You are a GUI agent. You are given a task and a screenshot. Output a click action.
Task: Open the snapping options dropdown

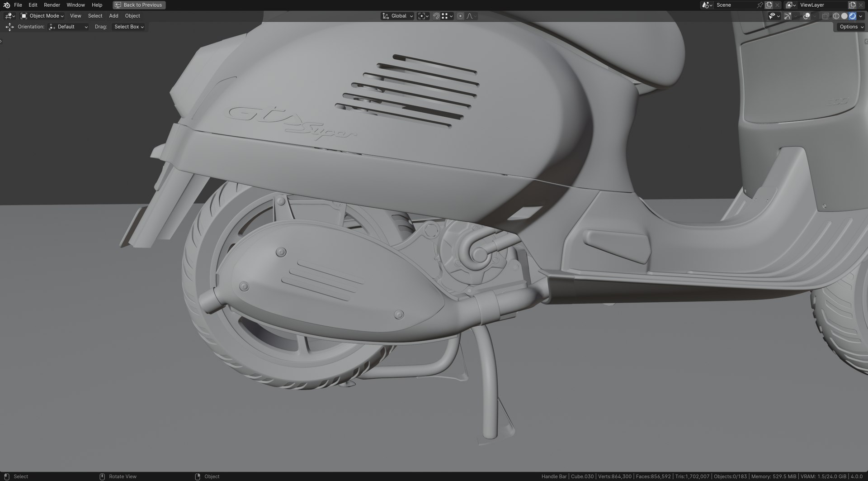coord(447,16)
